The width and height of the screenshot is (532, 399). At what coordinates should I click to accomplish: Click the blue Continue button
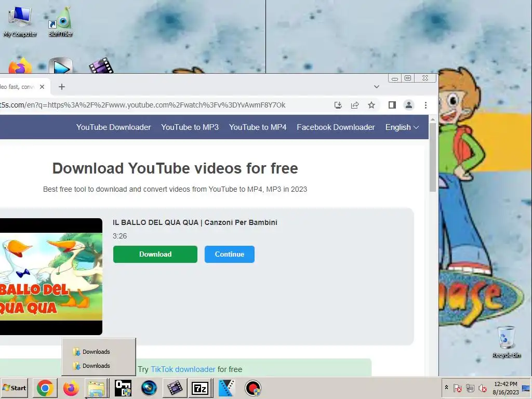click(229, 254)
